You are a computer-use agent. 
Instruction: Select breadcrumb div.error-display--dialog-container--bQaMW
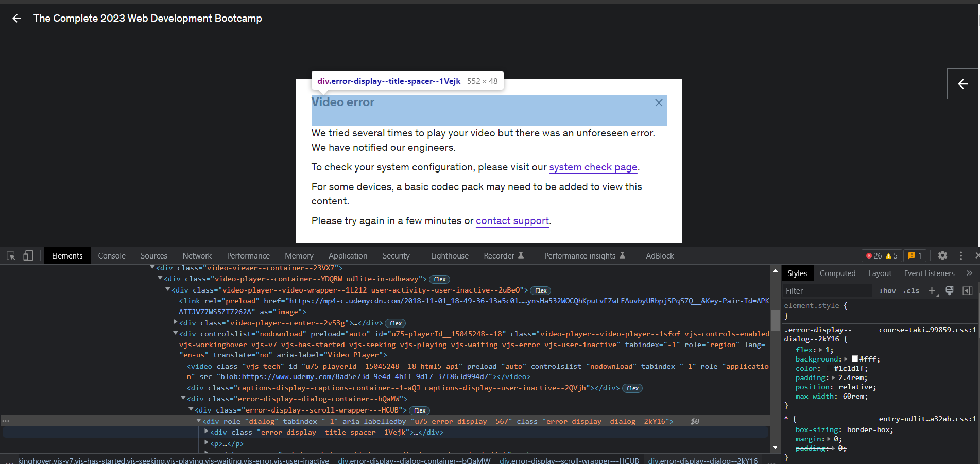pos(414,461)
